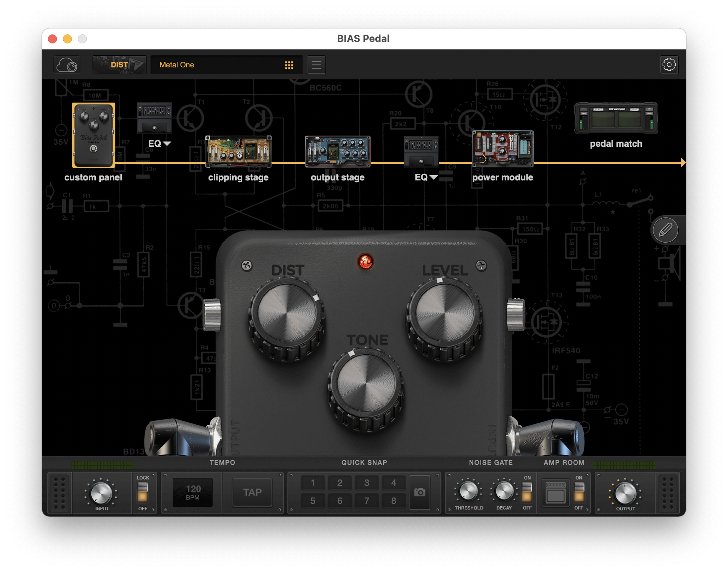Select Quick Snap slot 3
Image resolution: width=728 pixels, height=572 pixels.
click(x=367, y=483)
